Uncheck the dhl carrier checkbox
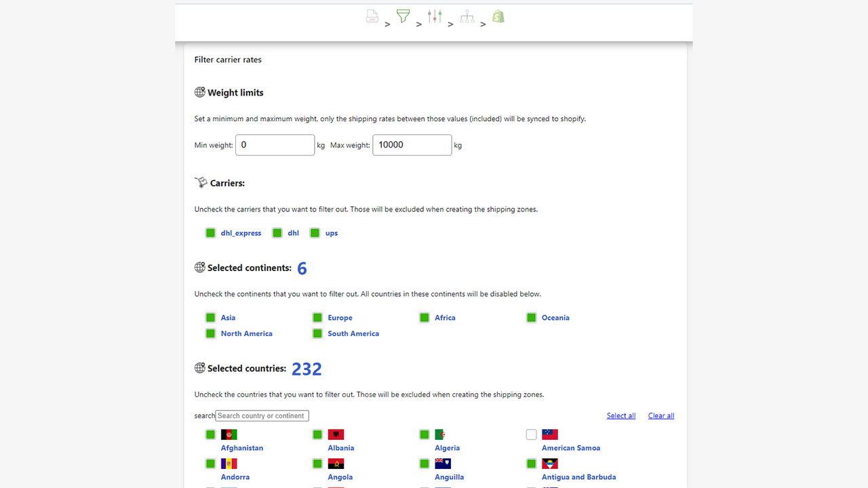 click(x=277, y=233)
